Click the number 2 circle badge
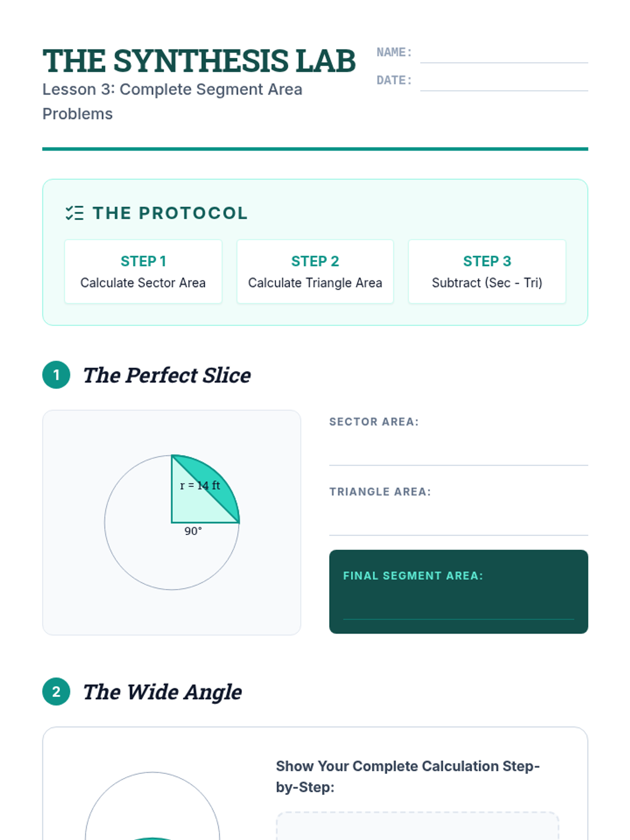630x840 pixels. point(56,691)
